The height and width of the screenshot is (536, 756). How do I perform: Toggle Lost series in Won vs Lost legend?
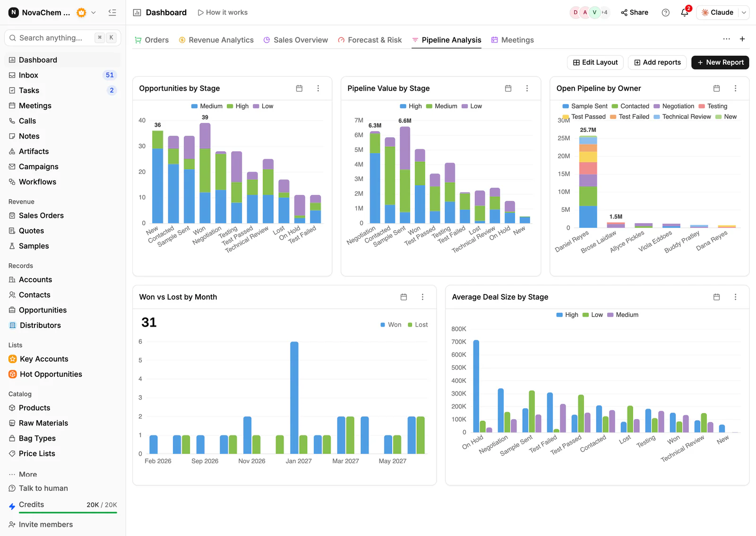click(x=418, y=325)
